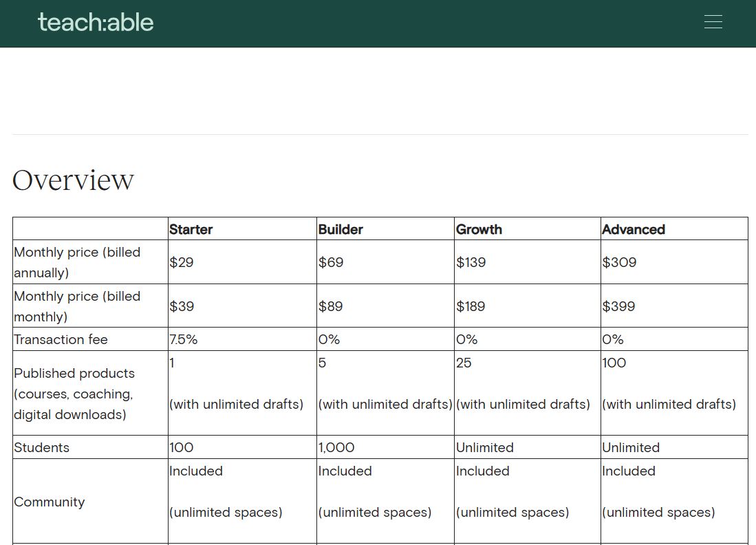
Task: Select the Community row label
Action: pos(50,502)
